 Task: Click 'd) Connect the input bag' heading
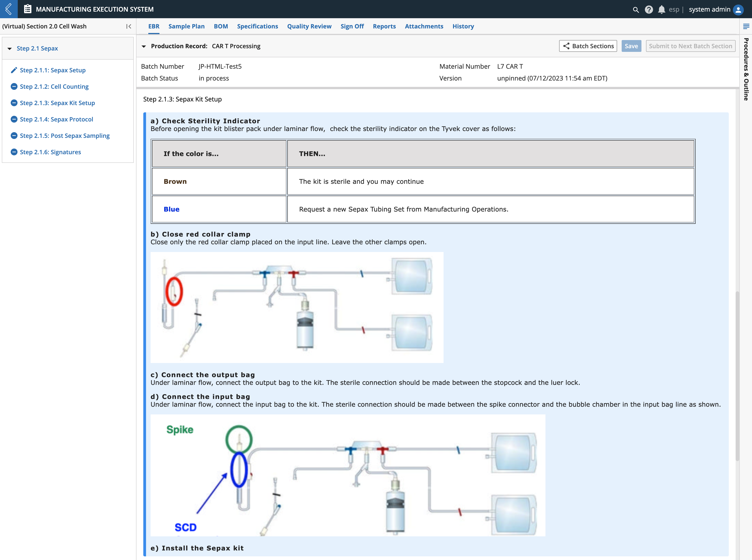(x=200, y=397)
